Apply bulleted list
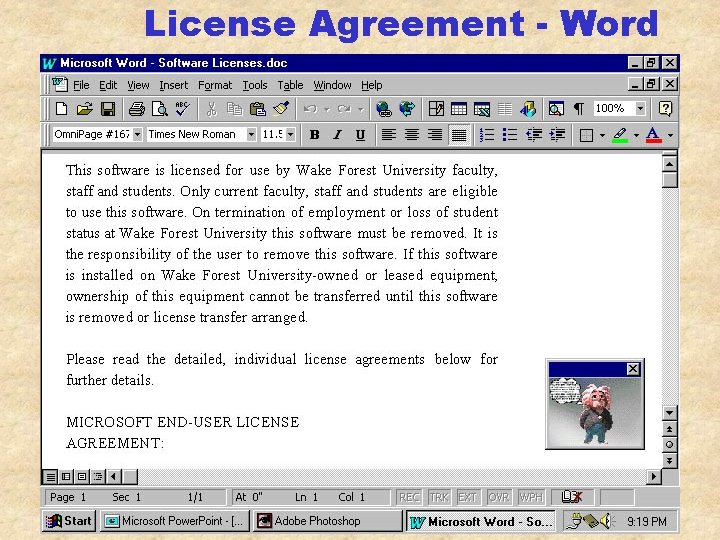 pyautogui.click(x=510, y=135)
